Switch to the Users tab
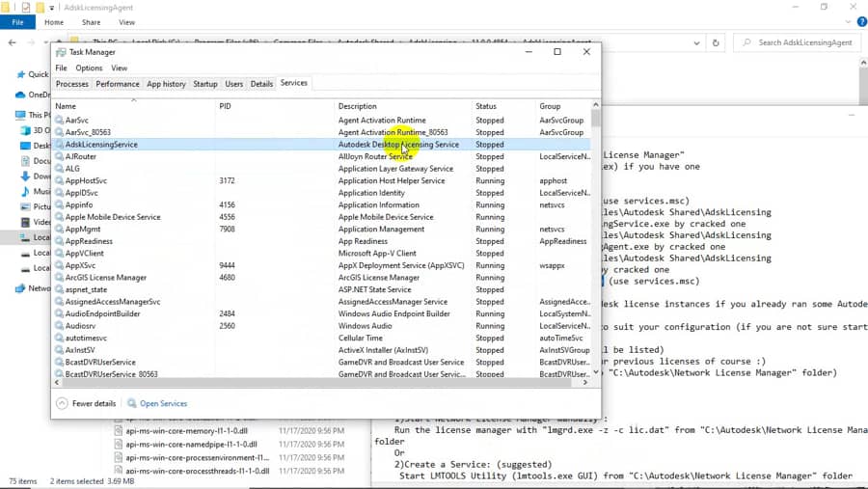The height and width of the screenshot is (489, 868). (x=233, y=84)
